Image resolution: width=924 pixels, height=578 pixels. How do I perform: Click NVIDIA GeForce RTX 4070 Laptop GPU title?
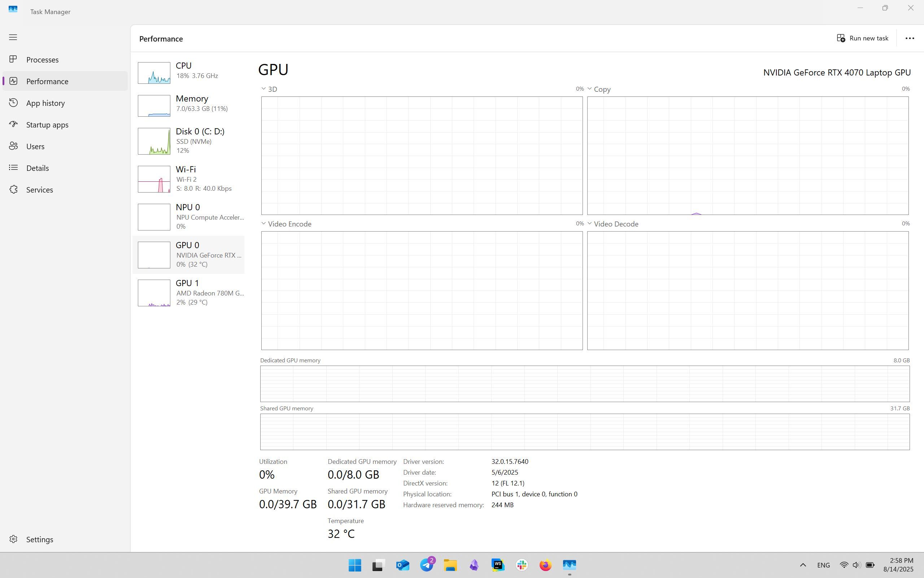tap(837, 73)
